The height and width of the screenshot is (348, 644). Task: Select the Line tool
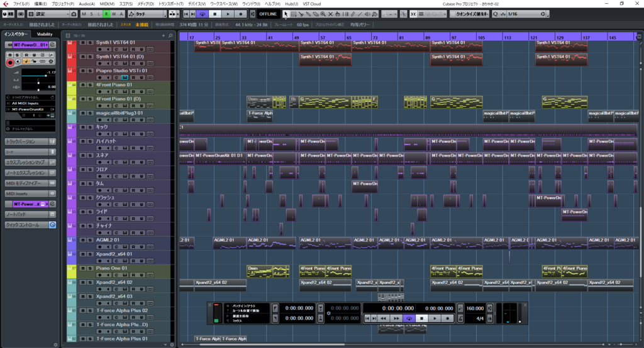tap(360, 14)
